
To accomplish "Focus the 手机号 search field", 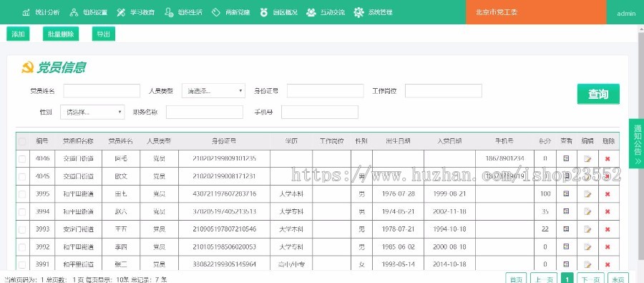I will click(320, 112).
